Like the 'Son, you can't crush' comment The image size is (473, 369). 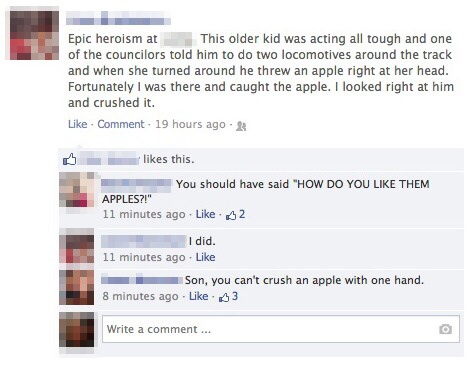click(199, 296)
